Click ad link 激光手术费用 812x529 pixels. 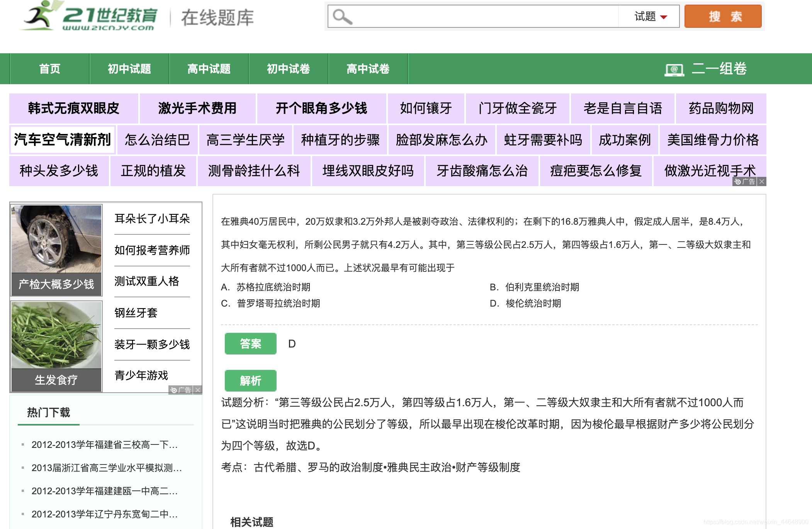[197, 108]
